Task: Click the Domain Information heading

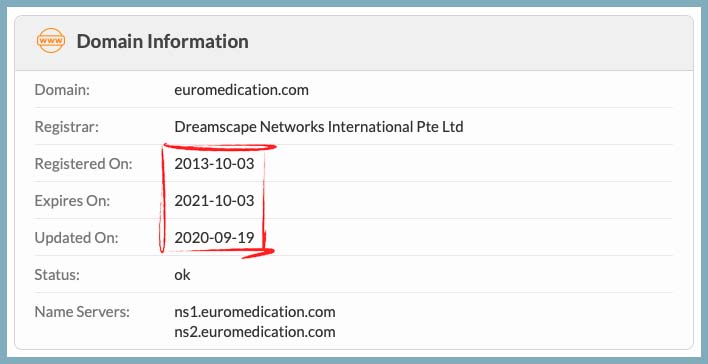Action: (x=163, y=41)
